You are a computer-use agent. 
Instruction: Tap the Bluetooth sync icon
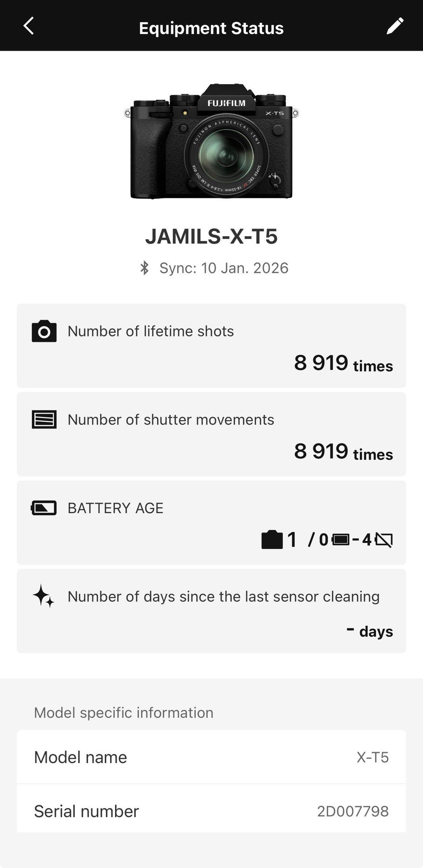click(x=145, y=268)
